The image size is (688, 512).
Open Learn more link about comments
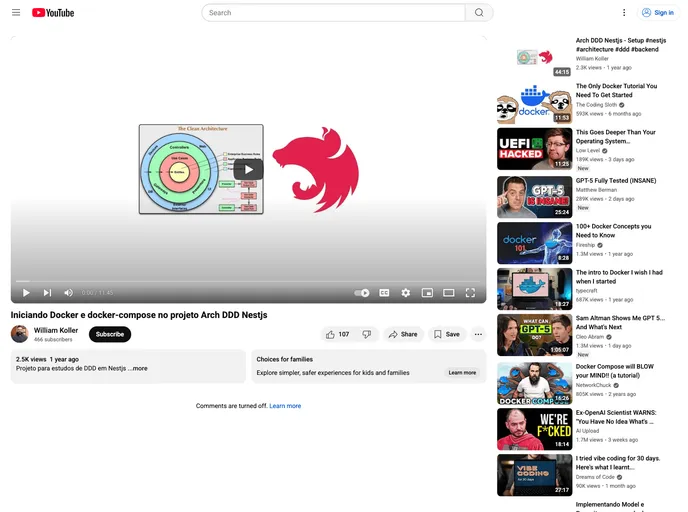(x=285, y=406)
